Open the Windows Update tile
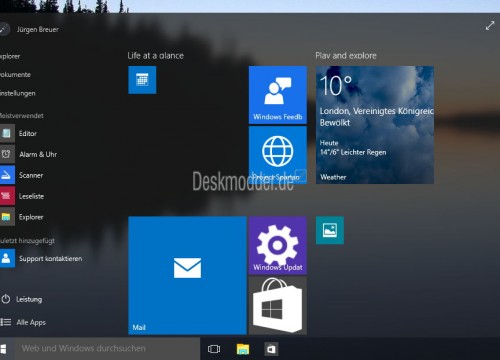 click(x=278, y=245)
